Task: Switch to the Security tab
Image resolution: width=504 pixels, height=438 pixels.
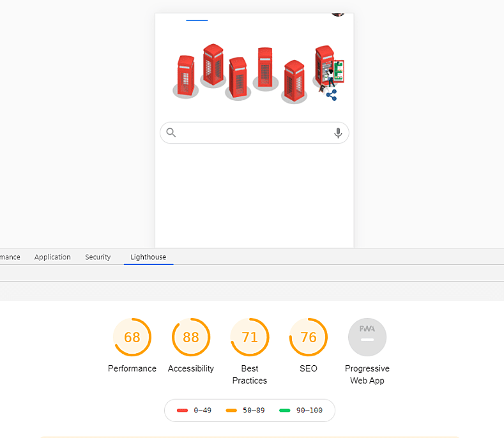Action: (98, 257)
